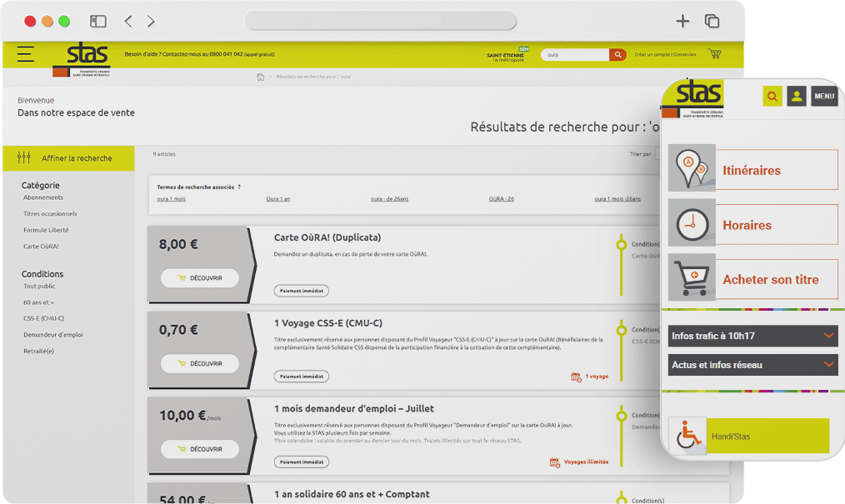This screenshot has width=845, height=504.
Task: Open a new browser tab with plus icon
Action: click(682, 22)
